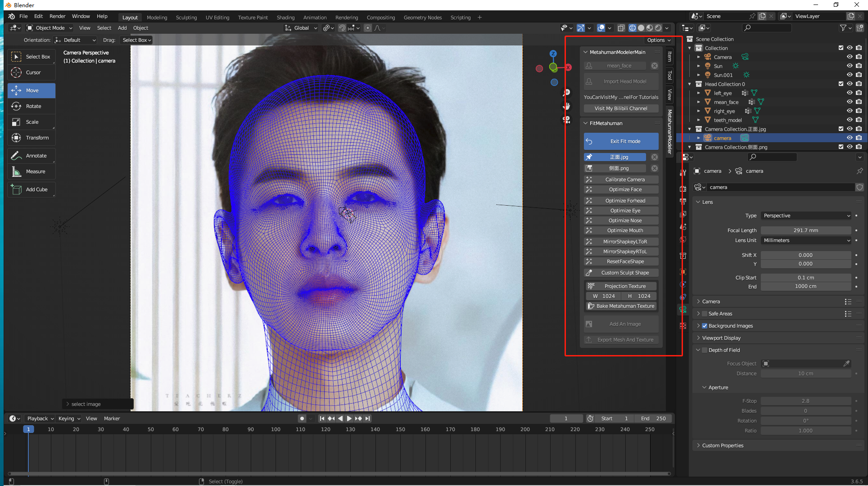Click the Start frame field in the timeline
Screen dimensions: 868x486
614,418
